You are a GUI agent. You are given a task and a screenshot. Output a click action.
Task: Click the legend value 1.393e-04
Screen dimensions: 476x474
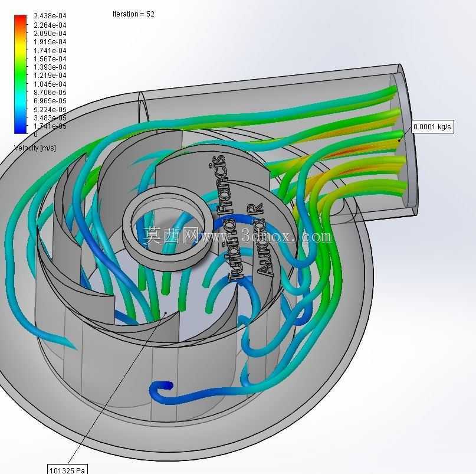(50, 67)
